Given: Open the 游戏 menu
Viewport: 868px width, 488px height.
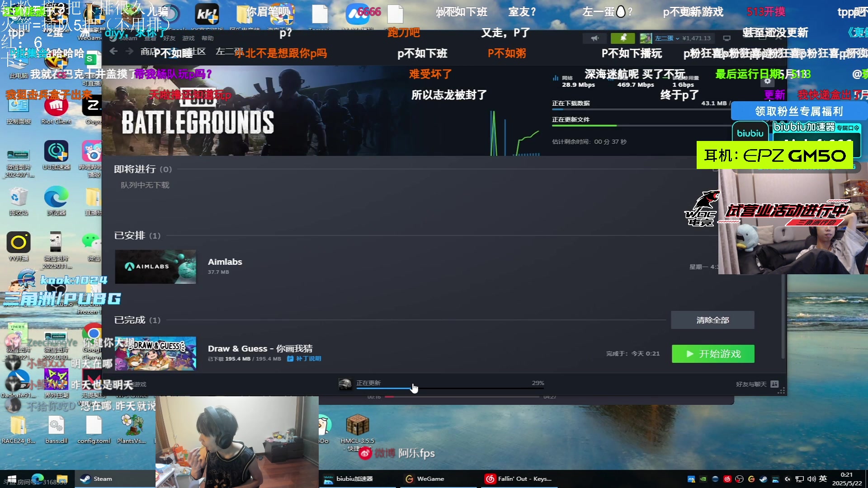Looking at the screenshot, I should point(188,38).
